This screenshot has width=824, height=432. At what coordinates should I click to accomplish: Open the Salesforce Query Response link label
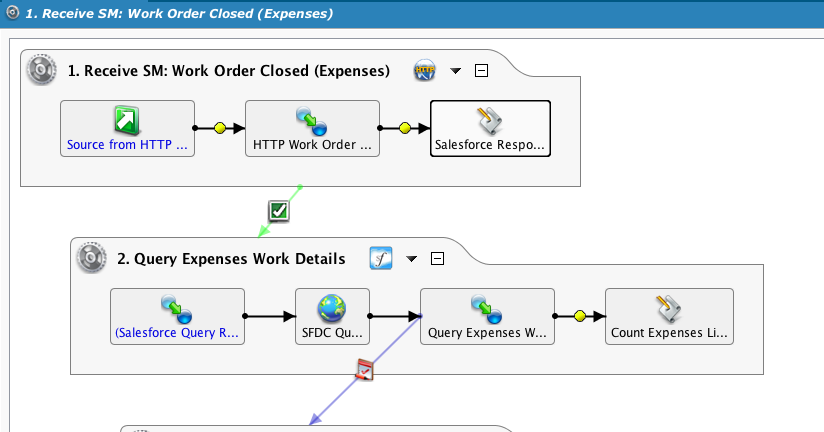(x=177, y=332)
